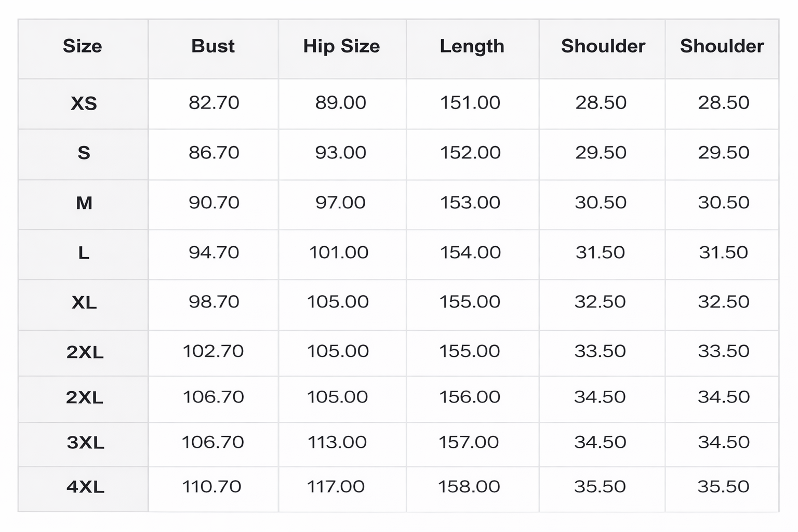
Task: Select the hip size value 117.00
Action: tap(336, 487)
